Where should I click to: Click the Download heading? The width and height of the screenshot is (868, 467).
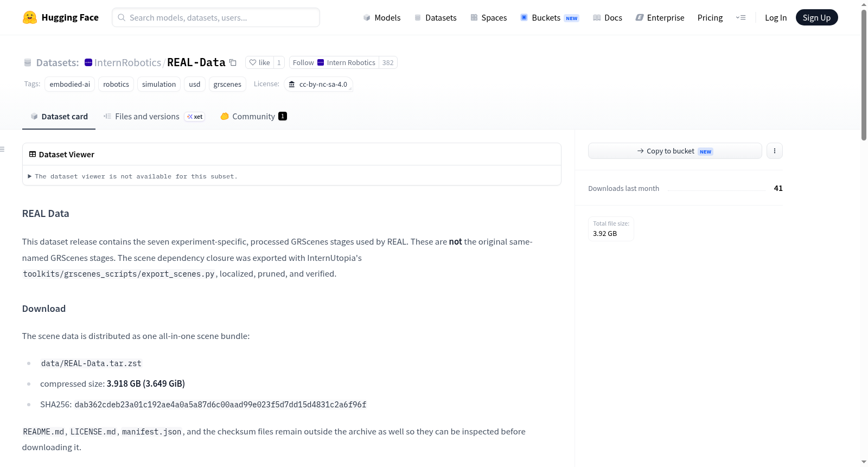pyautogui.click(x=44, y=309)
